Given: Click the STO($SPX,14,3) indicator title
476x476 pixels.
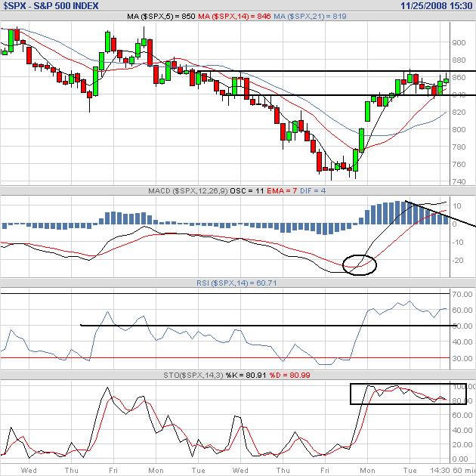Looking at the screenshot, I should [193, 376].
